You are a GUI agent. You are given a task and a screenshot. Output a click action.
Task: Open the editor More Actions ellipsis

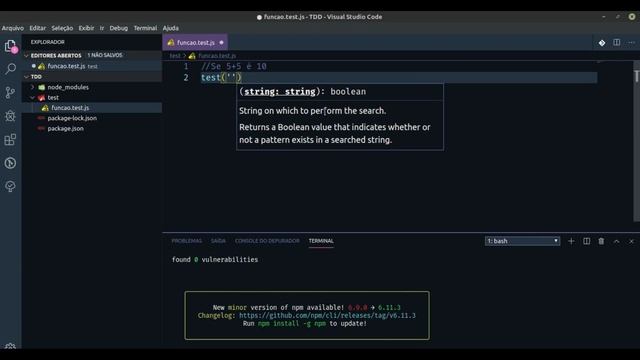pyautogui.click(x=631, y=42)
